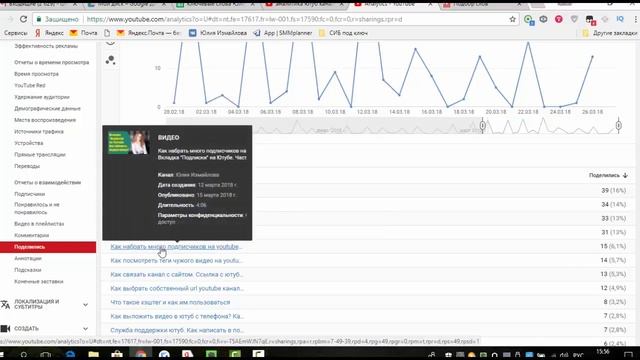Open the Яндекс bookmark

[x=49, y=33]
